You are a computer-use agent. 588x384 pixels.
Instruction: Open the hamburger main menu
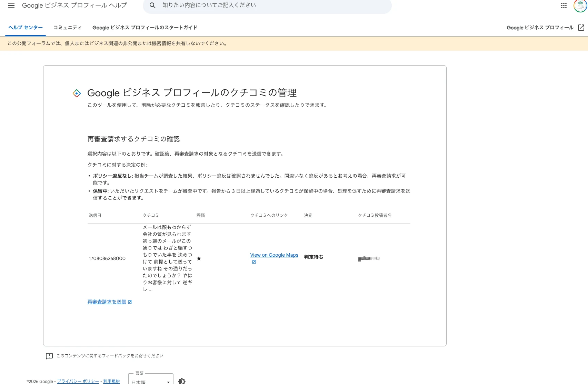click(11, 6)
